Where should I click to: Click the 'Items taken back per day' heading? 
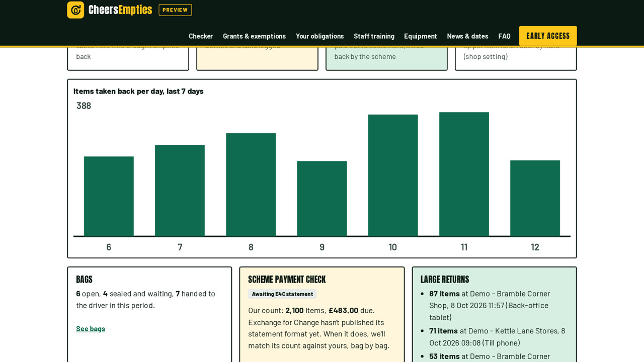pyautogui.click(x=138, y=91)
